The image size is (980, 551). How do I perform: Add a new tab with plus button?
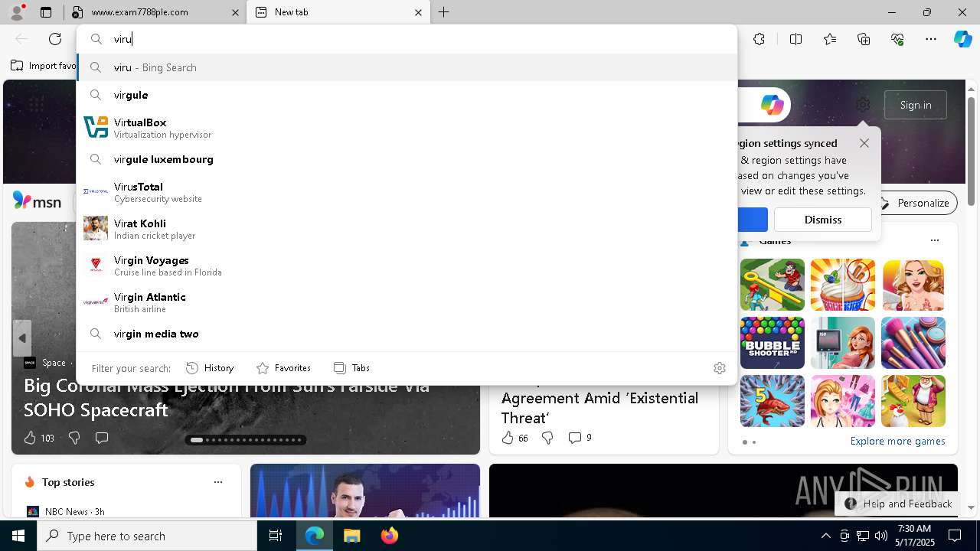[444, 12]
